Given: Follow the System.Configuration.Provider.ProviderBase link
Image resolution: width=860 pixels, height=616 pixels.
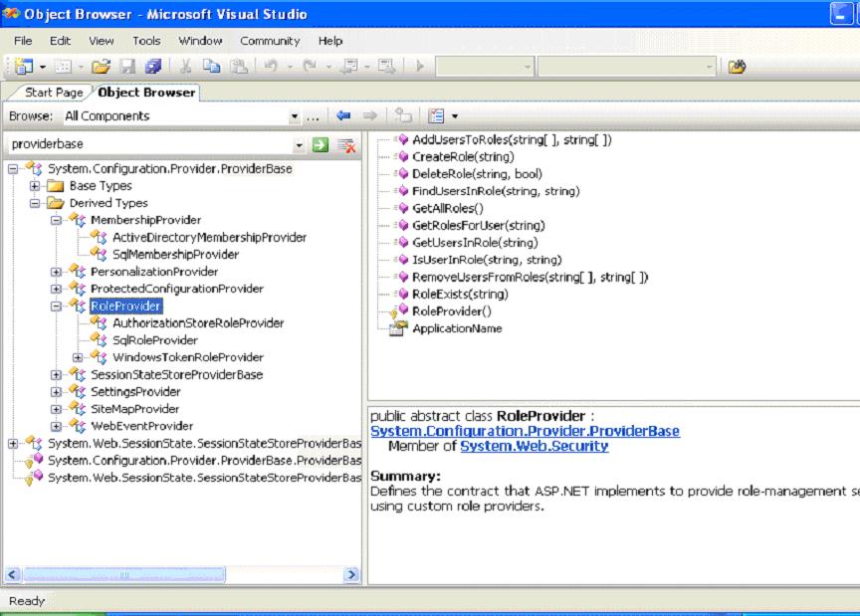Looking at the screenshot, I should (525, 431).
